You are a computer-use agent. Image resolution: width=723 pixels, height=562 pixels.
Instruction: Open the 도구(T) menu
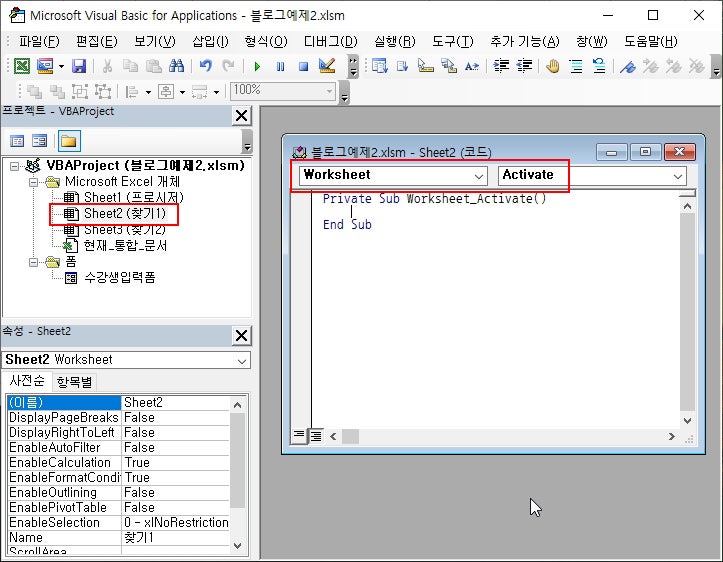pos(453,41)
